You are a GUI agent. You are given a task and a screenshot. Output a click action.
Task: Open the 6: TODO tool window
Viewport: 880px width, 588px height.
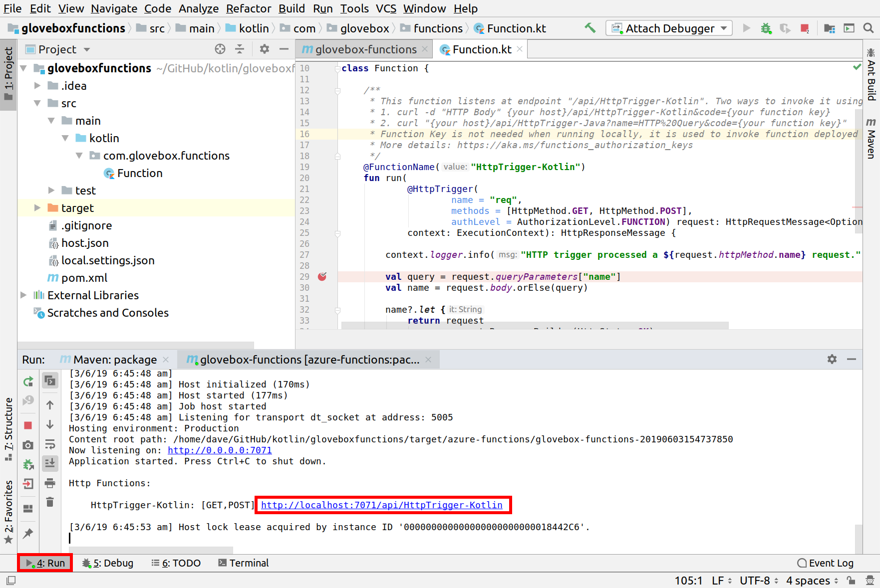(176, 563)
